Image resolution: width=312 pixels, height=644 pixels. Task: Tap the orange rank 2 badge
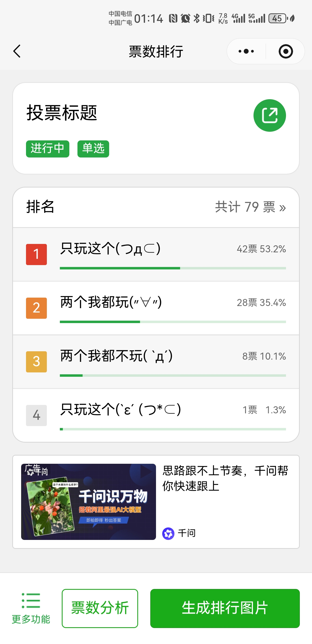pos(36,308)
